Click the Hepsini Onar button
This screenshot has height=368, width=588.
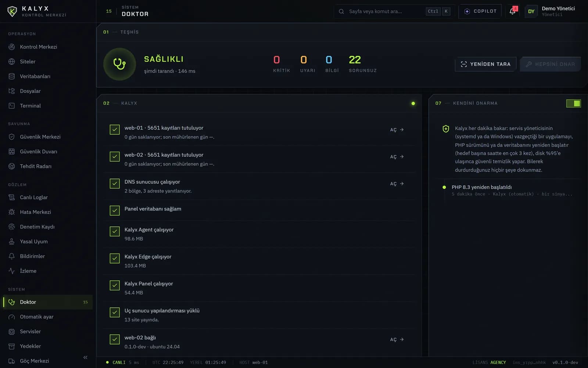pos(550,64)
